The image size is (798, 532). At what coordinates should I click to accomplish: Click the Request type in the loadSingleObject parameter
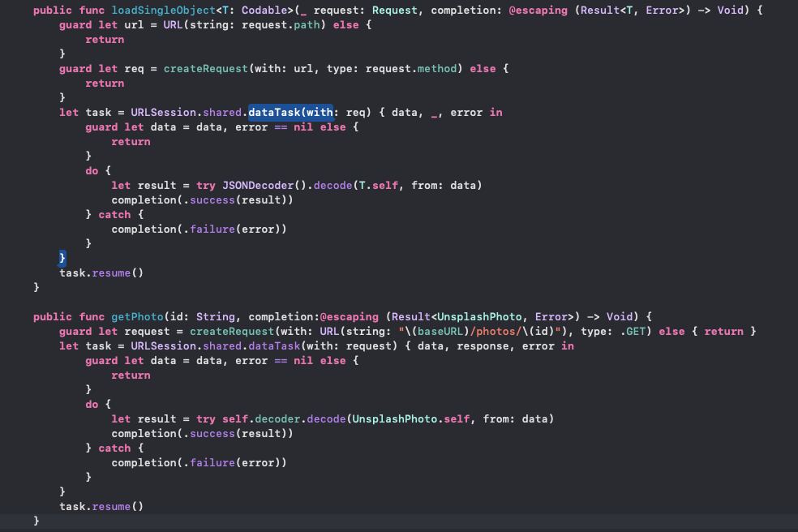point(394,11)
